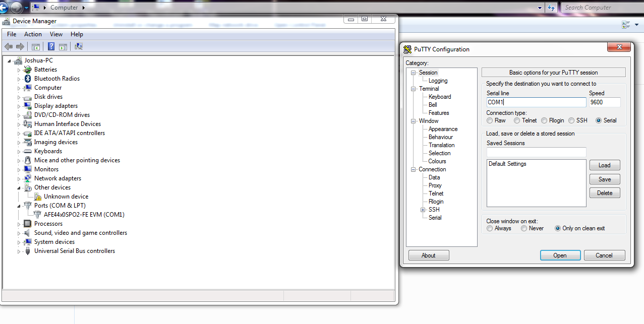Click the Bluetooth Radios icon
The image size is (644, 324).
coord(28,79)
